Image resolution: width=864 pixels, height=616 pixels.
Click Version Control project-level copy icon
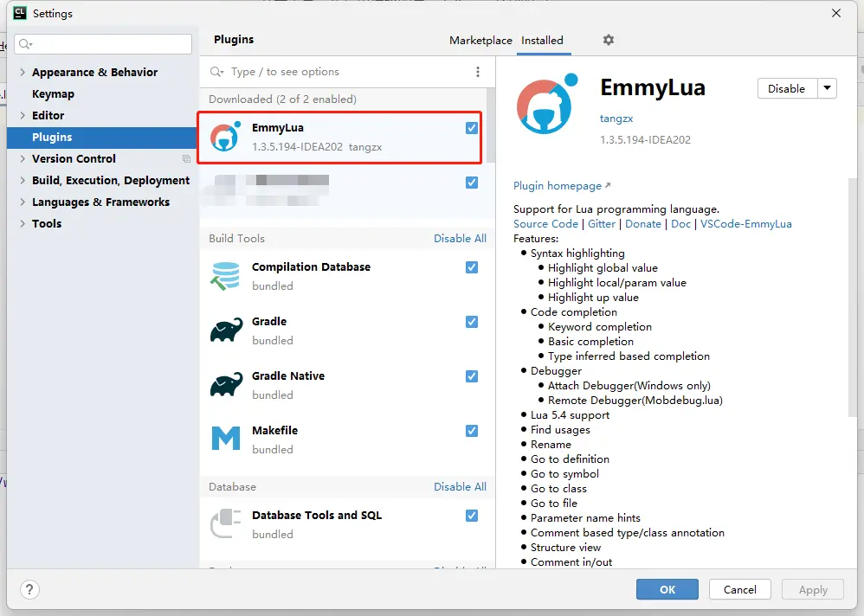point(186,158)
